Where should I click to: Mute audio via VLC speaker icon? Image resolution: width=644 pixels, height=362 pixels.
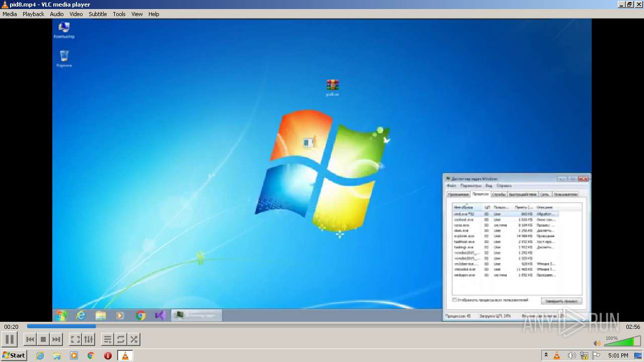pos(597,343)
